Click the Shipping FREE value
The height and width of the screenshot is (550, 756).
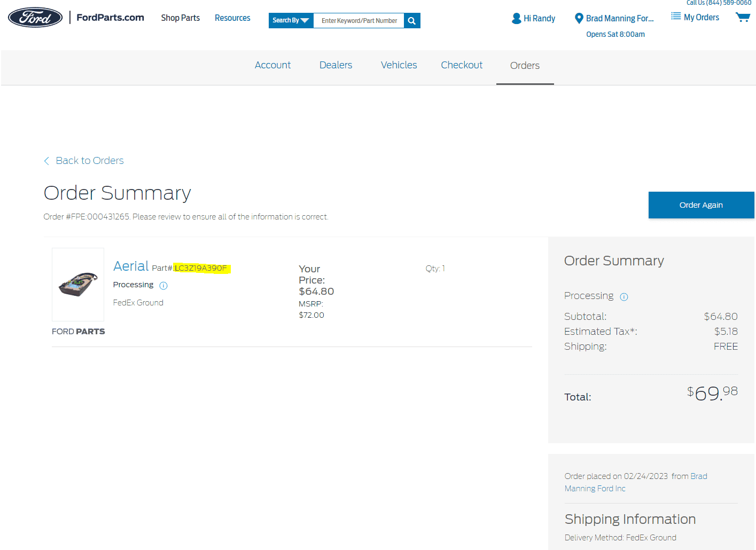coord(726,347)
